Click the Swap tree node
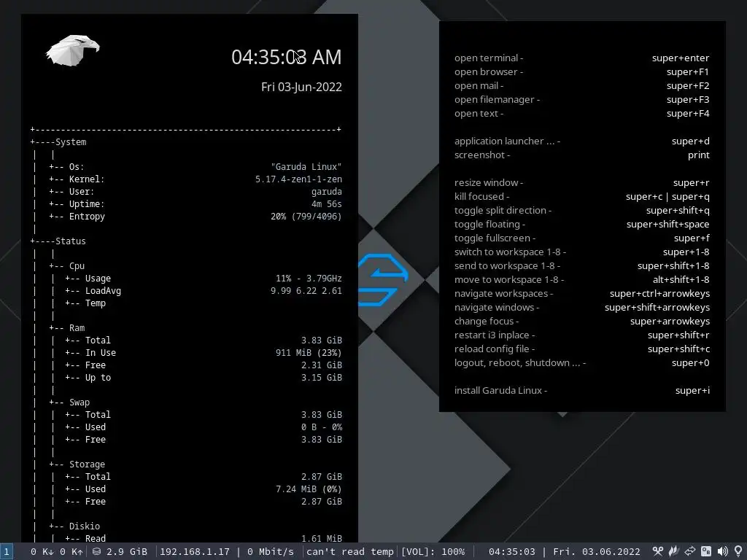Viewport: 747px width, 560px height. [79, 402]
